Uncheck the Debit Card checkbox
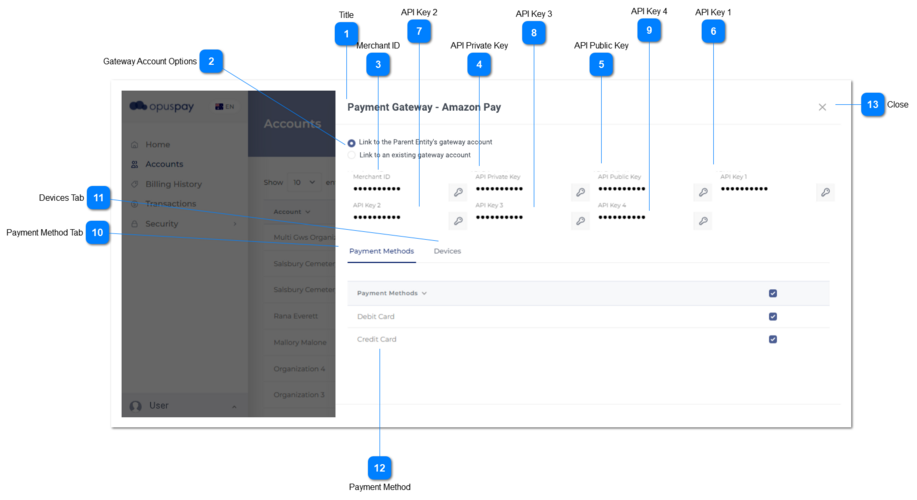917x500 pixels. point(772,316)
